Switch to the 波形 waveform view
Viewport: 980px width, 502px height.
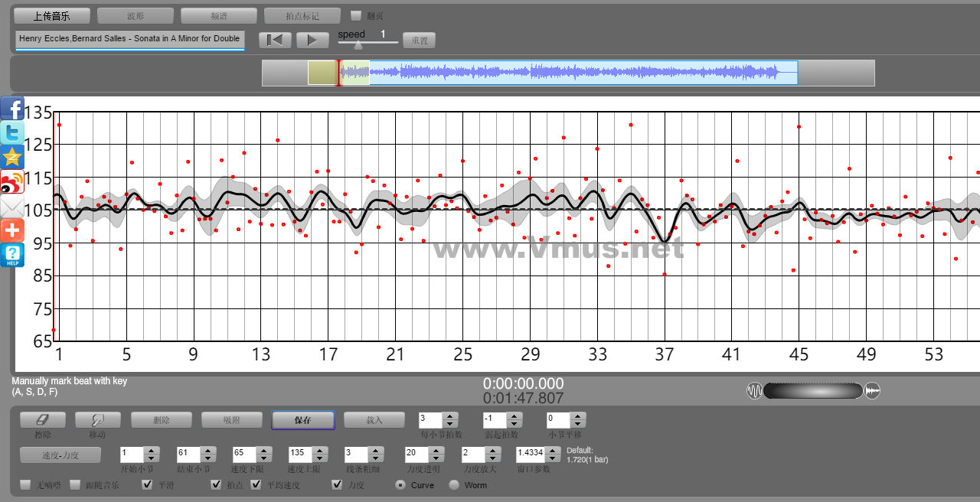136,15
